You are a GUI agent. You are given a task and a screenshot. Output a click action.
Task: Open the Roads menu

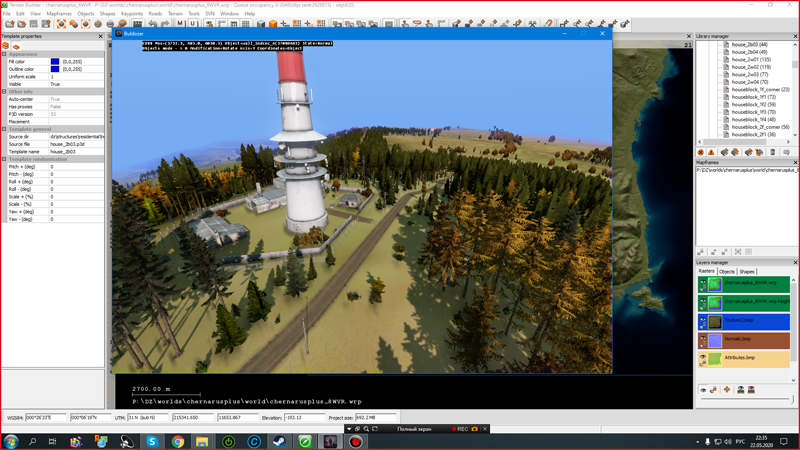tap(155, 14)
